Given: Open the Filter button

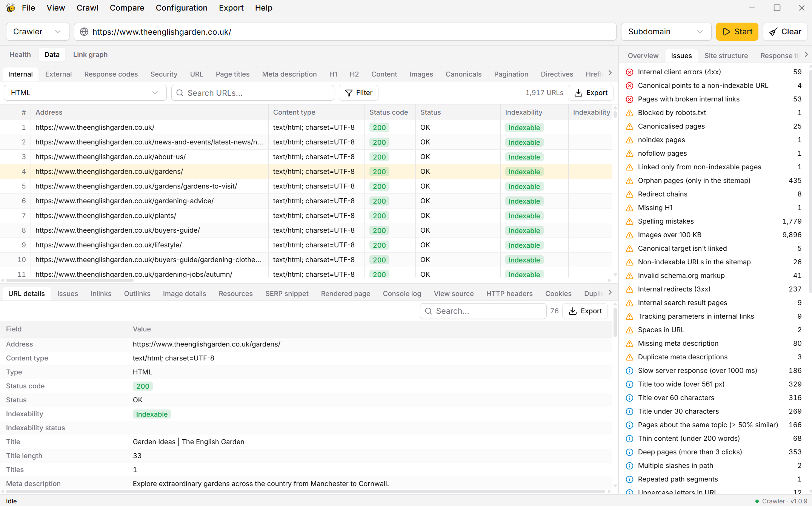Looking at the screenshot, I should point(358,93).
